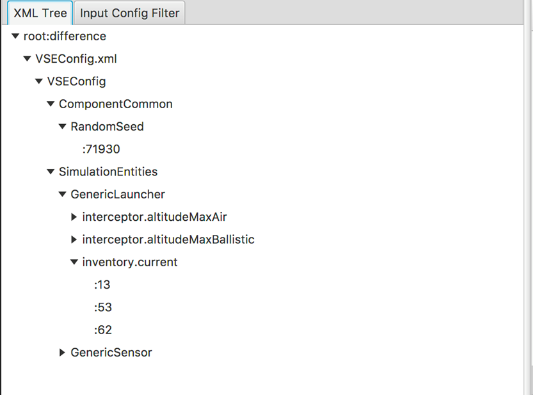
Task: Select the :13 inventory value
Action: point(102,285)
